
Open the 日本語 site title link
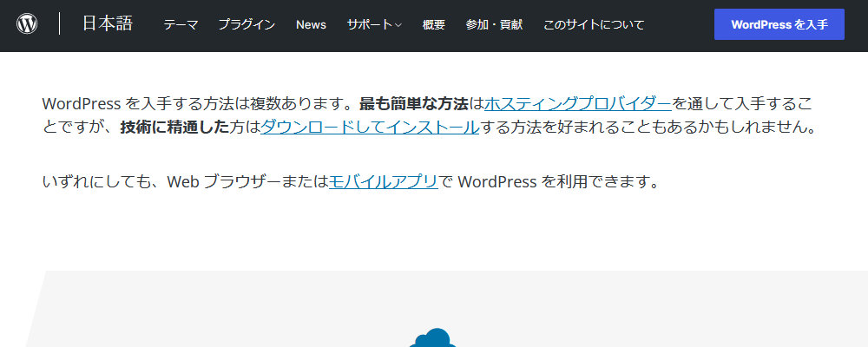(108, 23)
